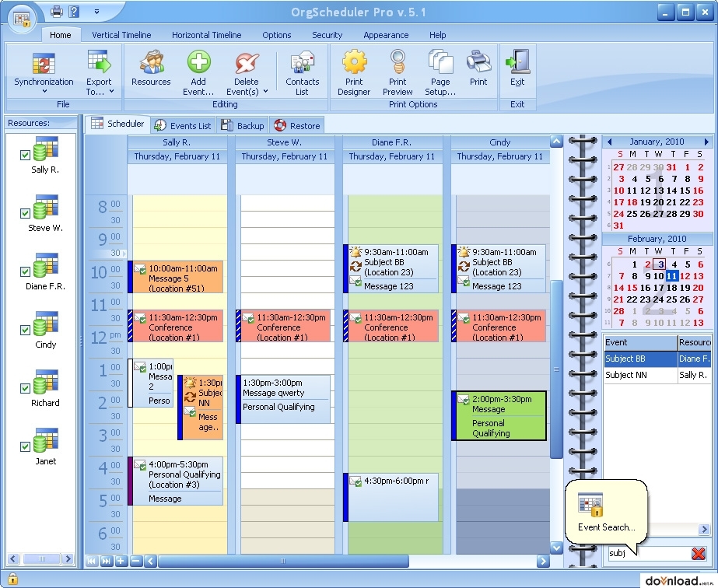
Task: Click the application orb button
Action: tap(22, 19)
